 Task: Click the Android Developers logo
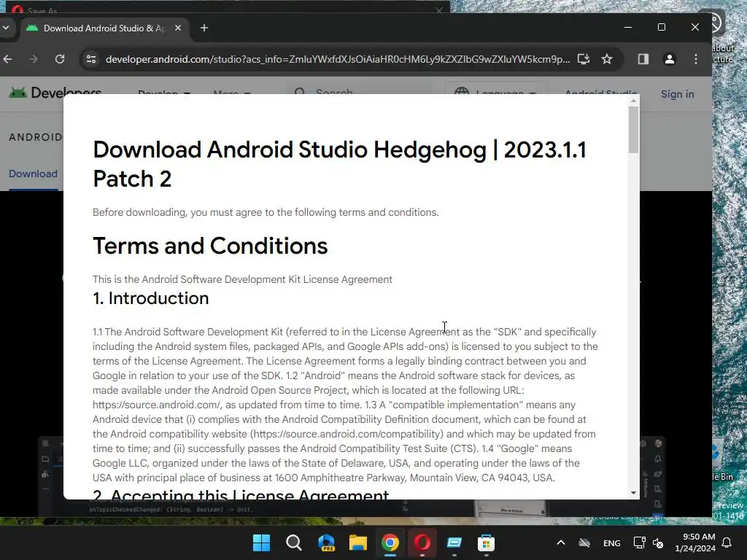click(x=55, y=93)
